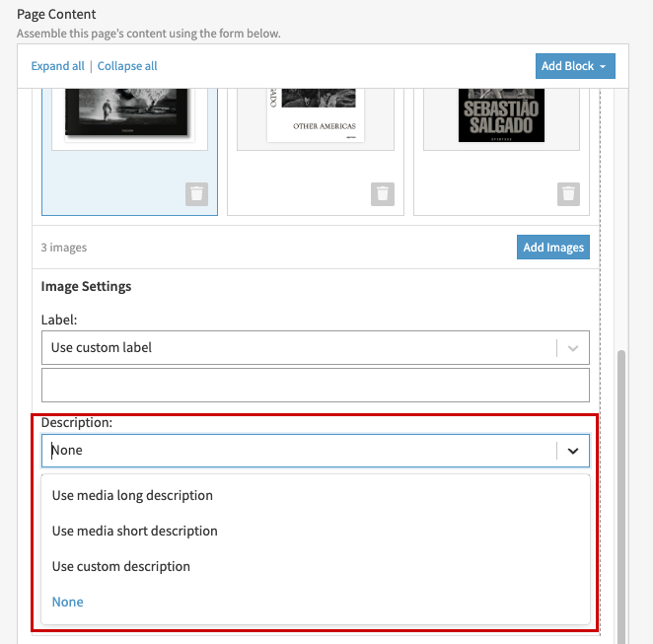Click the Expand all link
653x644 pixels.
(57, 66)
